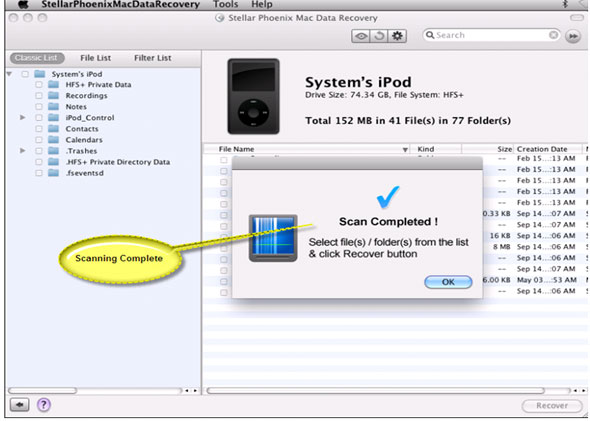The width and height of the screenshot is (590, 421).
Task: Click the 0.33 KB size cell
Action: [x=497, y=213]
